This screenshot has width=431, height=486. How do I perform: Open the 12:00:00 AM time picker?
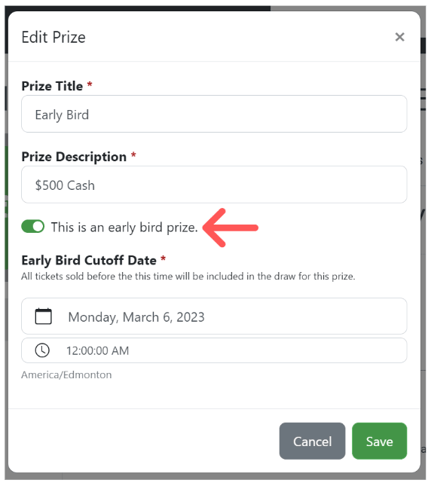[x=214, y=350]
